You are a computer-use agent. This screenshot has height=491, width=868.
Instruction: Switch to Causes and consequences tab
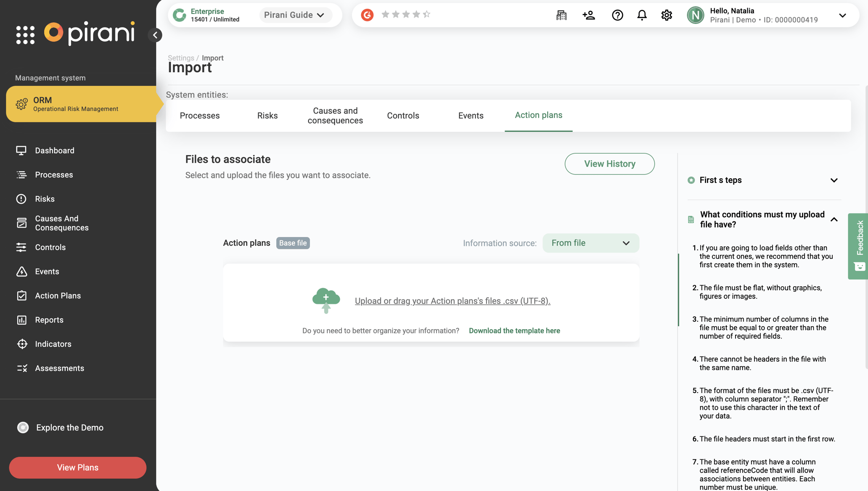click(335, 116)
